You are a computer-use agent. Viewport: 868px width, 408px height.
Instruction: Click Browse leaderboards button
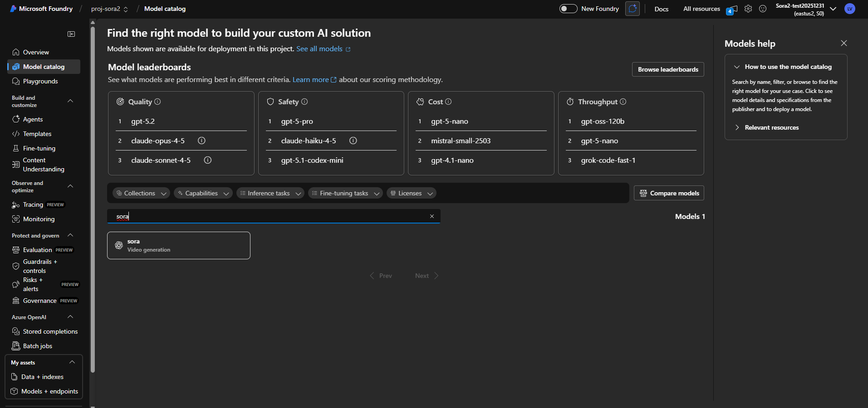pyautogui.click(x=668, y=69)
